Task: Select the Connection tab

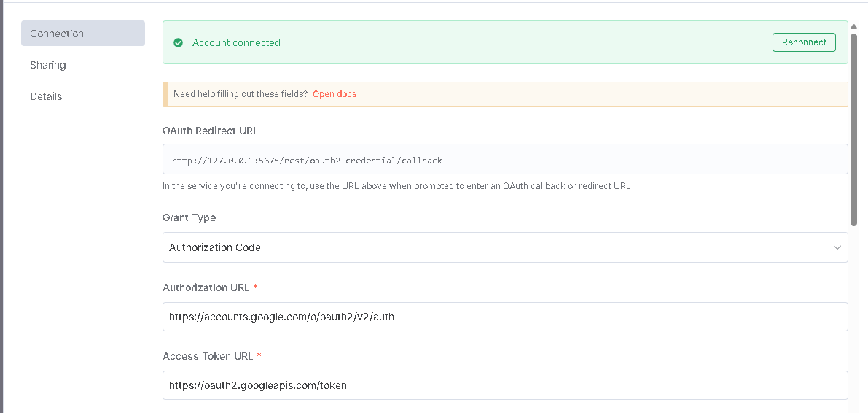Action: pyautogui.click(x=83, y=34)
